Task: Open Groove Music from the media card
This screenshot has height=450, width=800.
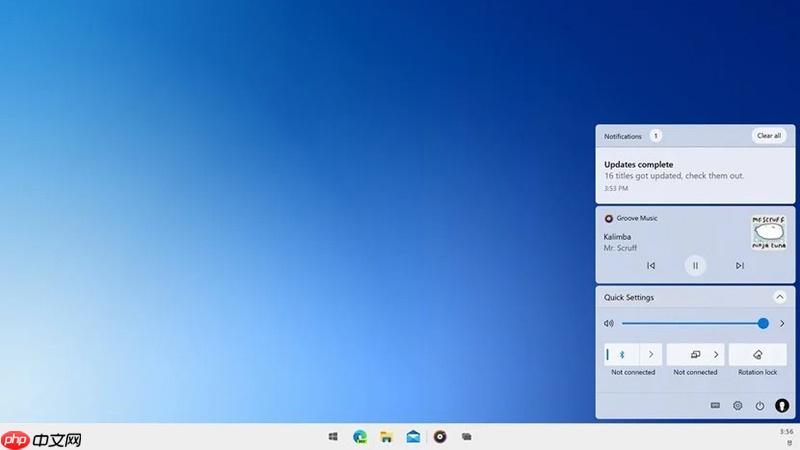Action: 631,218
